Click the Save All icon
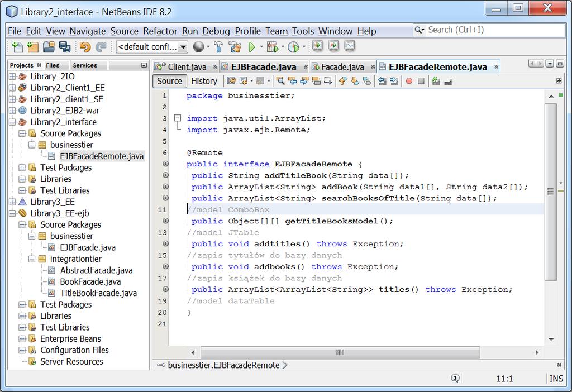 pos(65,47)
